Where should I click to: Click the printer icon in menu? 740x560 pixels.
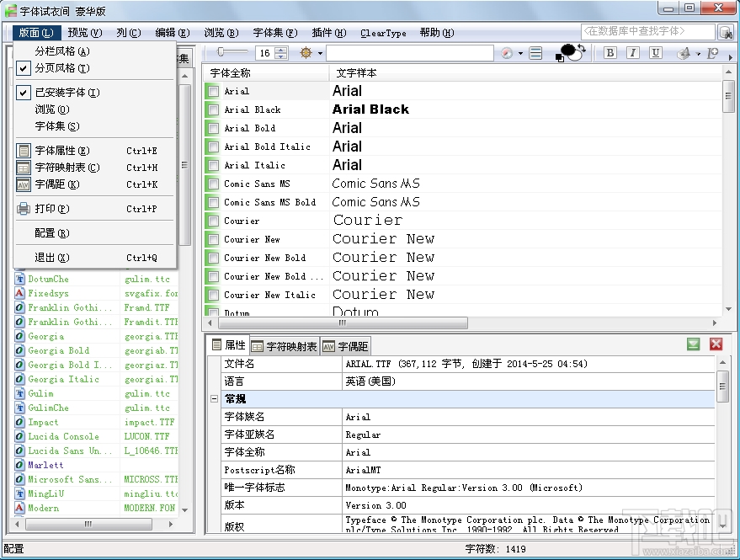[23, 209]
